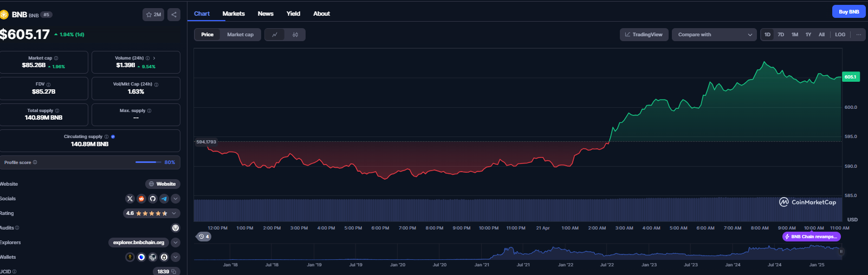Viewport: 868px width, 275px height.
Task: Open the Reddit social link
Action: pos(141,199)
